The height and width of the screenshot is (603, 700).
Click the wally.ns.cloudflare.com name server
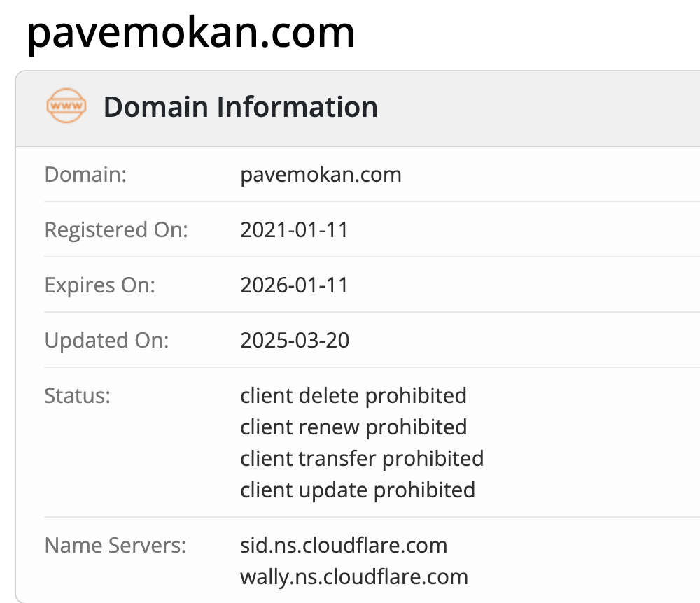[354, 577]
